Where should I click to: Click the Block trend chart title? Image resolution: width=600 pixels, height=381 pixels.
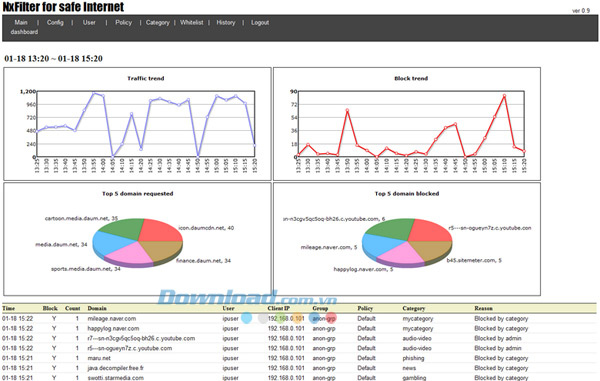pos(411,78)
